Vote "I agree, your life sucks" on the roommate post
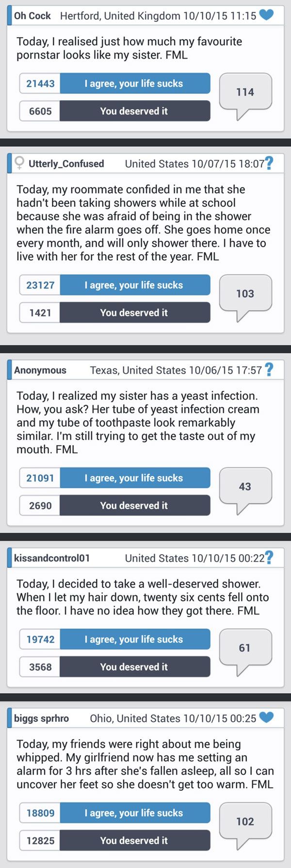This screenshot has width=291, height=868. (x=134, y=285)
